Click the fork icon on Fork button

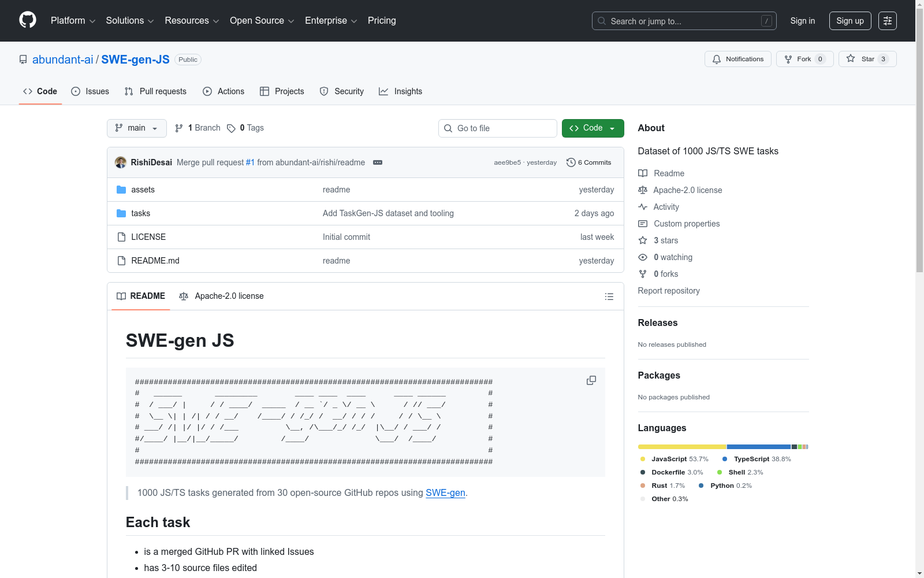pos(788,59)
